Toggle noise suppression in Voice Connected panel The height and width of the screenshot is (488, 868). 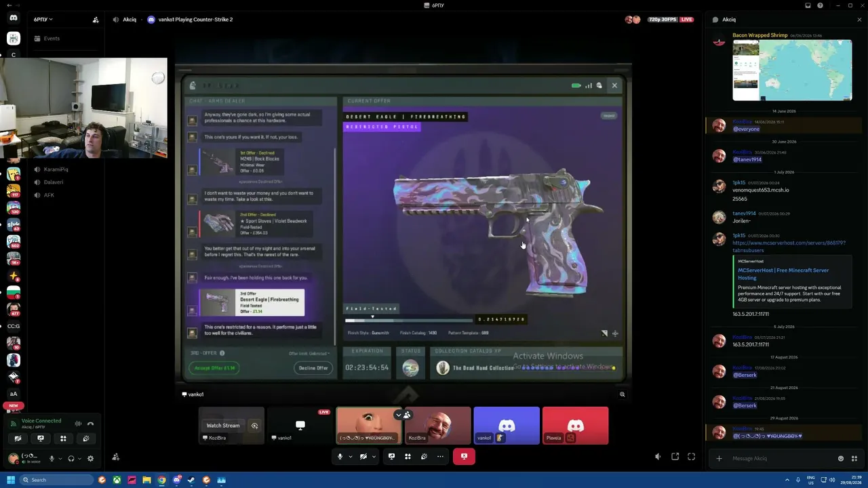(x=78, y=424)
